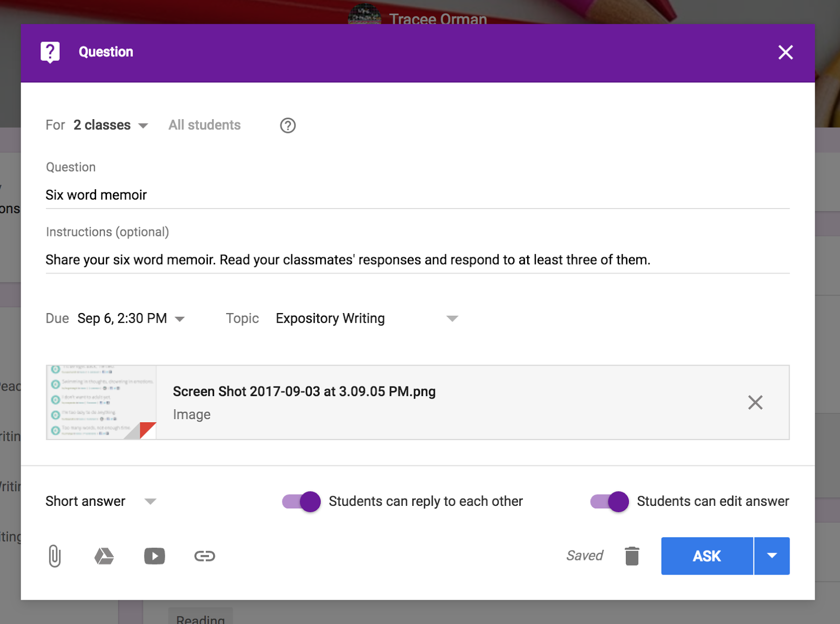Disable Students can edit answer
Image resolution: width=840 pixels, height=624 pixels.
click(x=609, y=502)
